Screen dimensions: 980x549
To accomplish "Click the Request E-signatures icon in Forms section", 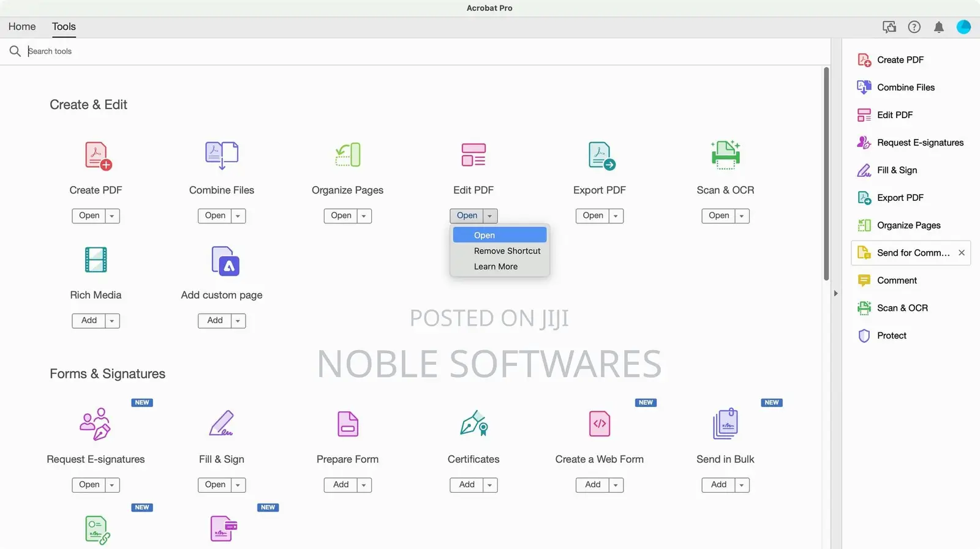I will point(95,424).
